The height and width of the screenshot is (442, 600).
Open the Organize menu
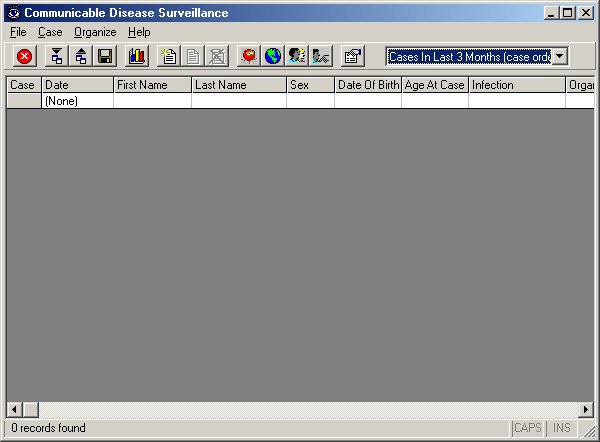click(95, 32)
